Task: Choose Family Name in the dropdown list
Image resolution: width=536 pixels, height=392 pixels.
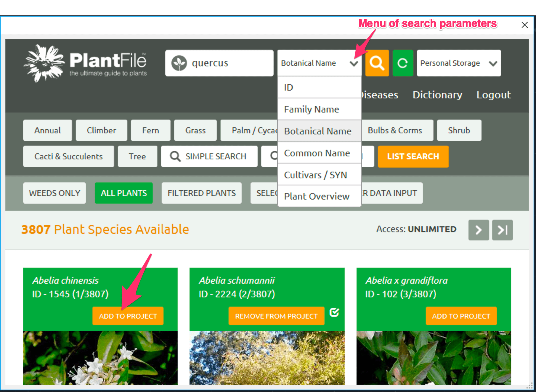Action: 312,109
